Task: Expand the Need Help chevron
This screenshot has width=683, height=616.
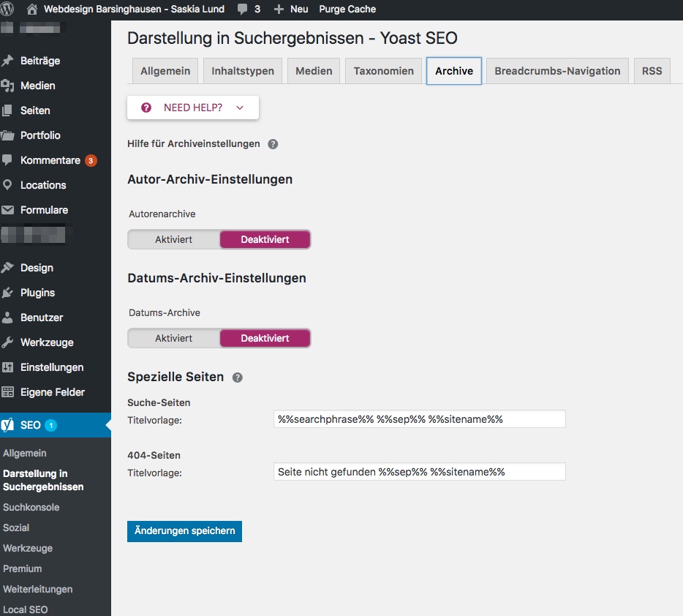Action: pyautogui.click(x=240, y=108)
